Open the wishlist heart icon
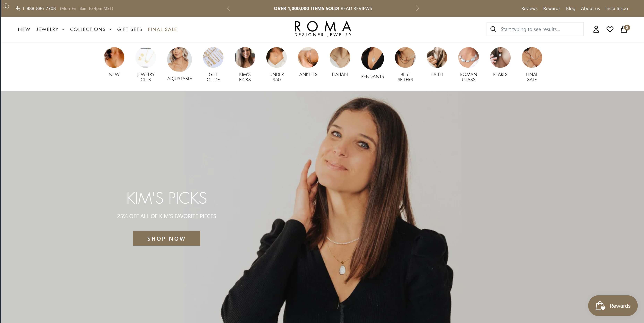Screen dimensions: 644x323 [610, 29]
